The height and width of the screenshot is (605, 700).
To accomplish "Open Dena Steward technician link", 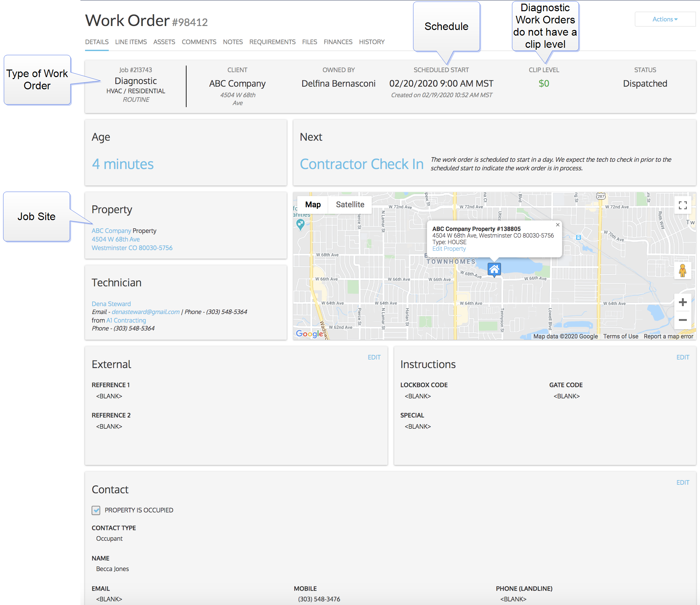I will click(x=111, y=304).
